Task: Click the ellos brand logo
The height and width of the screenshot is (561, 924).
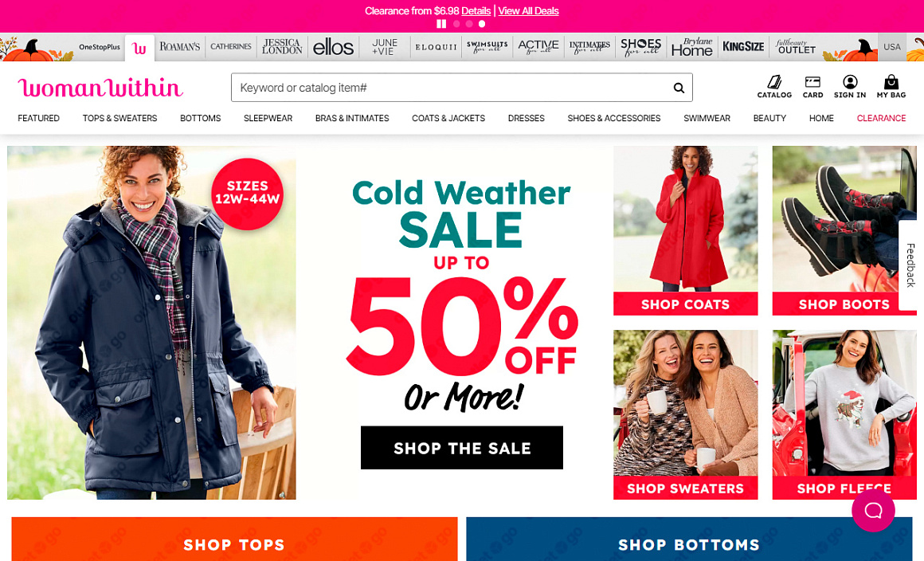Action: click(x=333, y=47)
